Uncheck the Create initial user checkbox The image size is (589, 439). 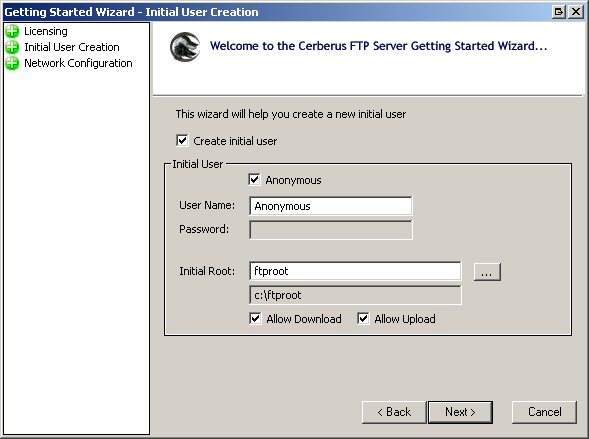(x=182, y=141)
